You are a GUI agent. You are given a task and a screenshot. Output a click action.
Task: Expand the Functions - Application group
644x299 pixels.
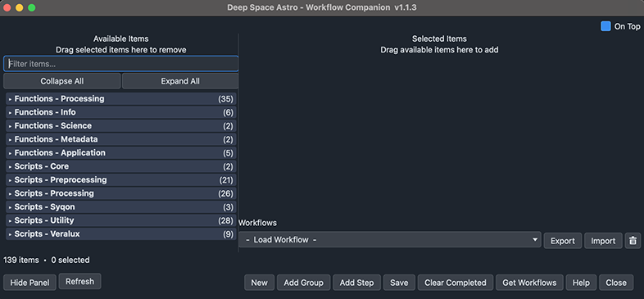click(x=121, y=153)
